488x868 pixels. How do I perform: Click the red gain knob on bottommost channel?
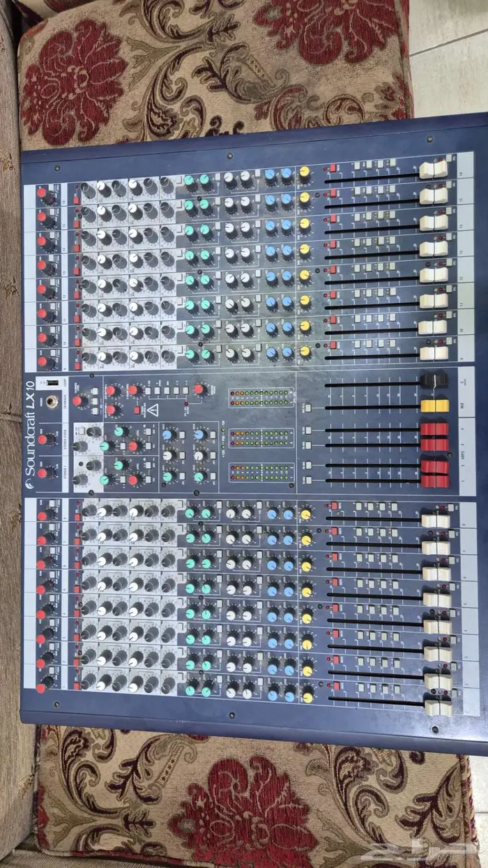[41, 688]
